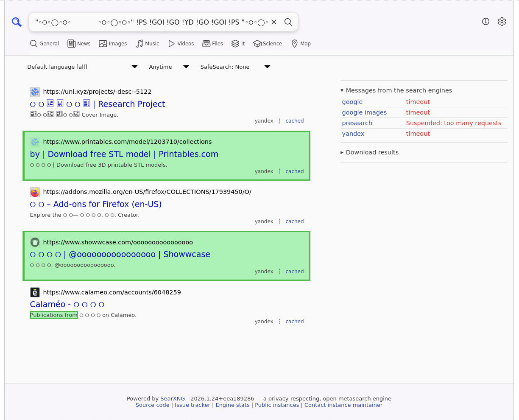Image resolution: width=519 pixels, height=420 pixels.
Task: Focus the search query input field
Action: click(x=151, y=22)
